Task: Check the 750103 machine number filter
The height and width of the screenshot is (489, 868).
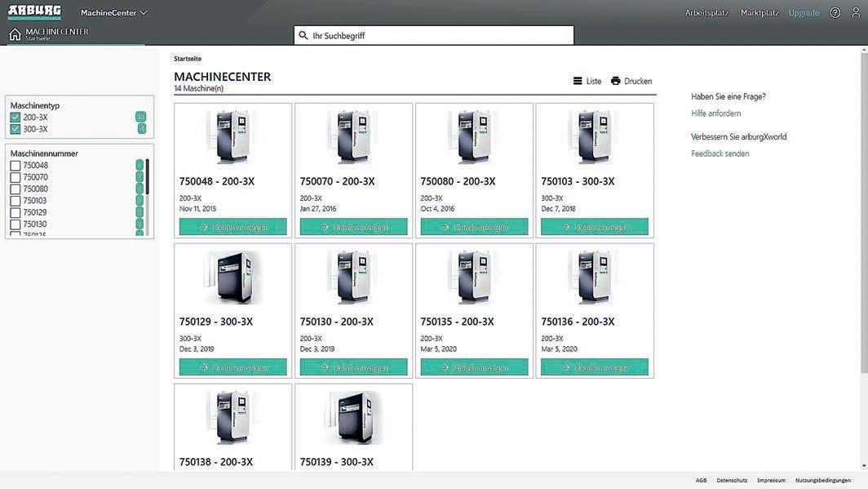Action: 15,201
